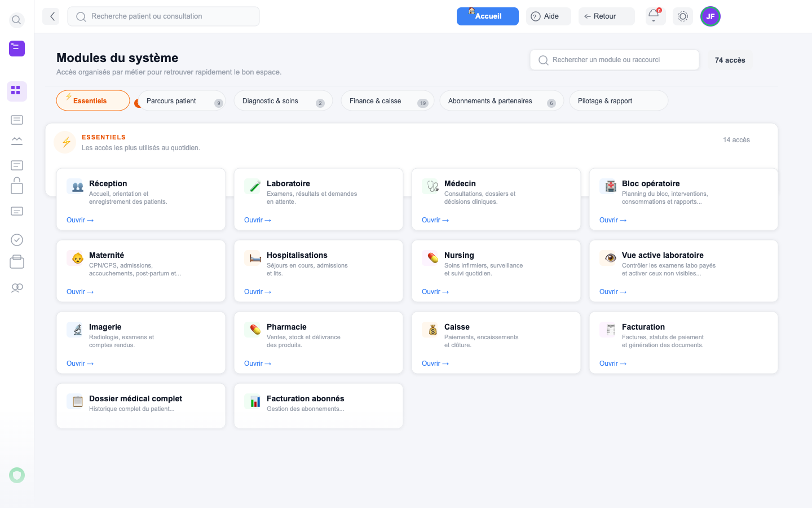Click the Médecin stethoscope icon
The width and height of the screenshot is (812, 508).
click(x=430, y=186)
